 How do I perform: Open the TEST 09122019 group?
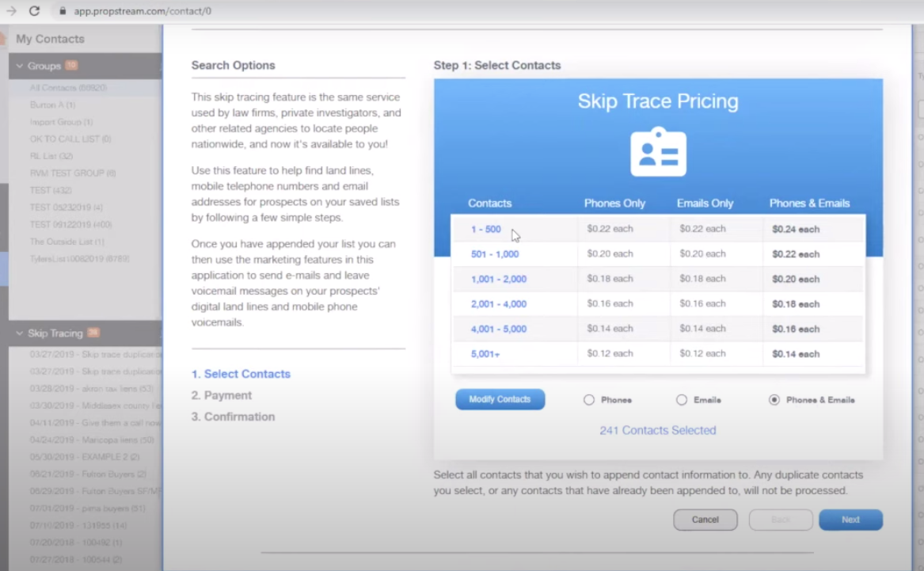coord(70,224)
